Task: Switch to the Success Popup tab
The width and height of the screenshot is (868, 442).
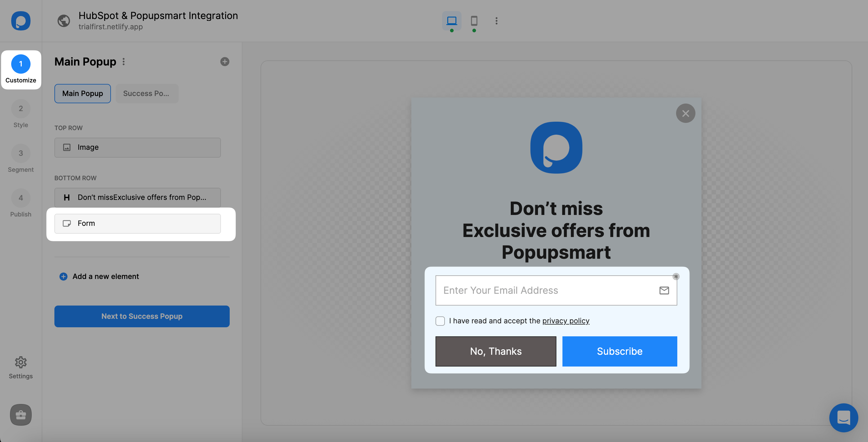Action: click(146, 94)
